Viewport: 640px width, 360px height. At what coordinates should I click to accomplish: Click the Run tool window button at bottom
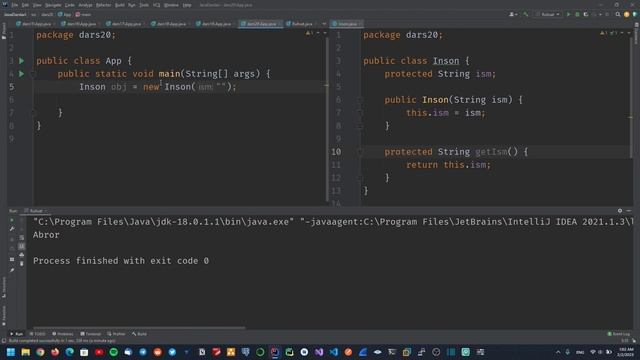[17, 334]
